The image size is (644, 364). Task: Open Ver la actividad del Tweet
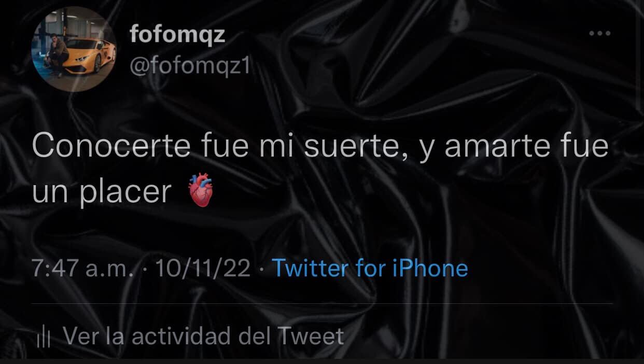coord(203,336)
